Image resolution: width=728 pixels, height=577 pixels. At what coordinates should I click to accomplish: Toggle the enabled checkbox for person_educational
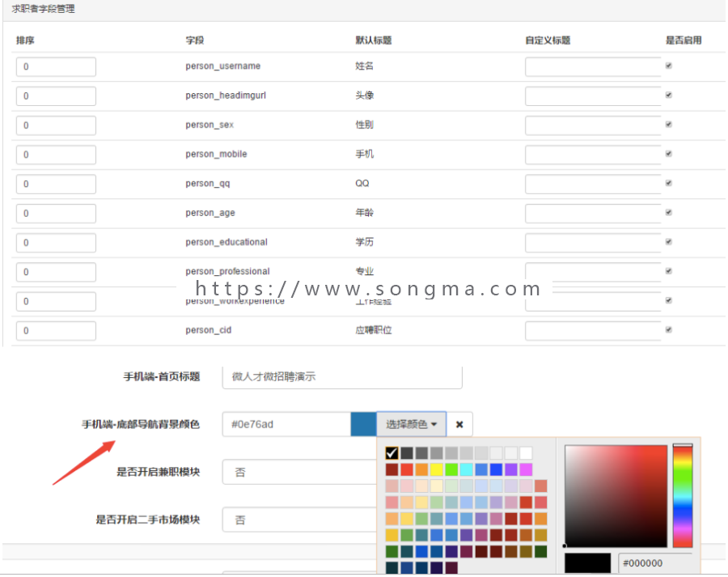coord(669,242)
